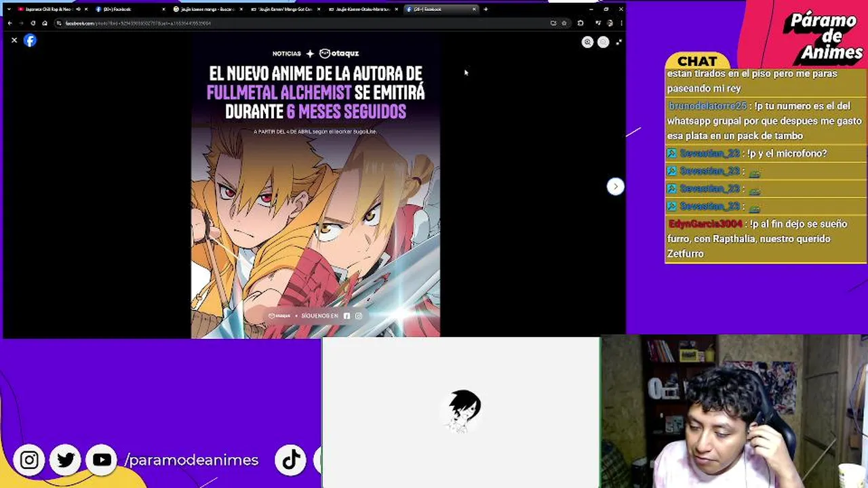Enter fullscreen photo view
Image resolution: width=868 pixels, height=488 pixels.
(618, 42)
